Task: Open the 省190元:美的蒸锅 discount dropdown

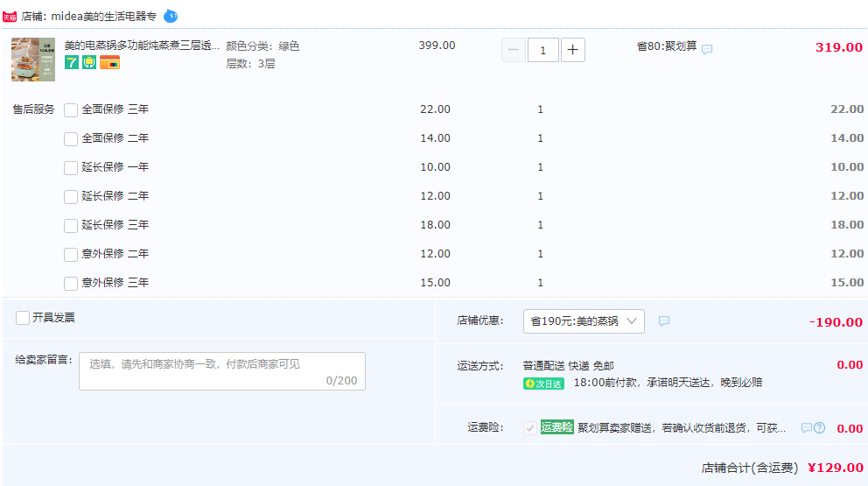Action: pyautogui.click(x=584, y=321)
